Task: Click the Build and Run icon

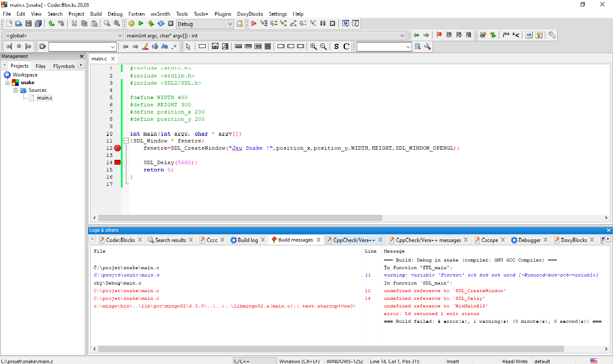Action: [x=151, y=23]
